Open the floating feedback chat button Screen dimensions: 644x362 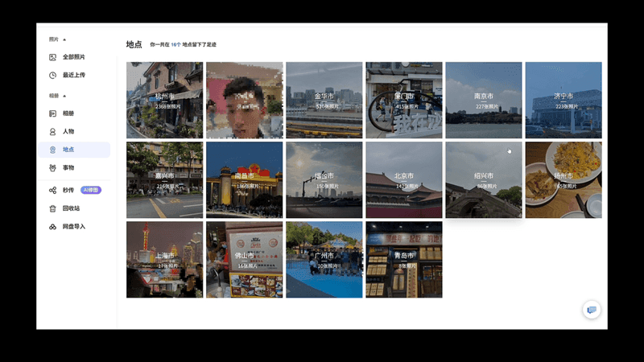tap(592, 310)
